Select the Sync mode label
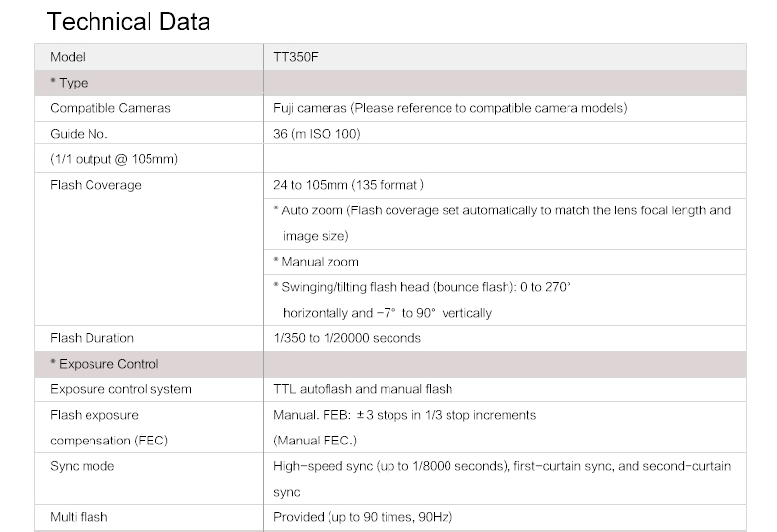 coord(80,466)
